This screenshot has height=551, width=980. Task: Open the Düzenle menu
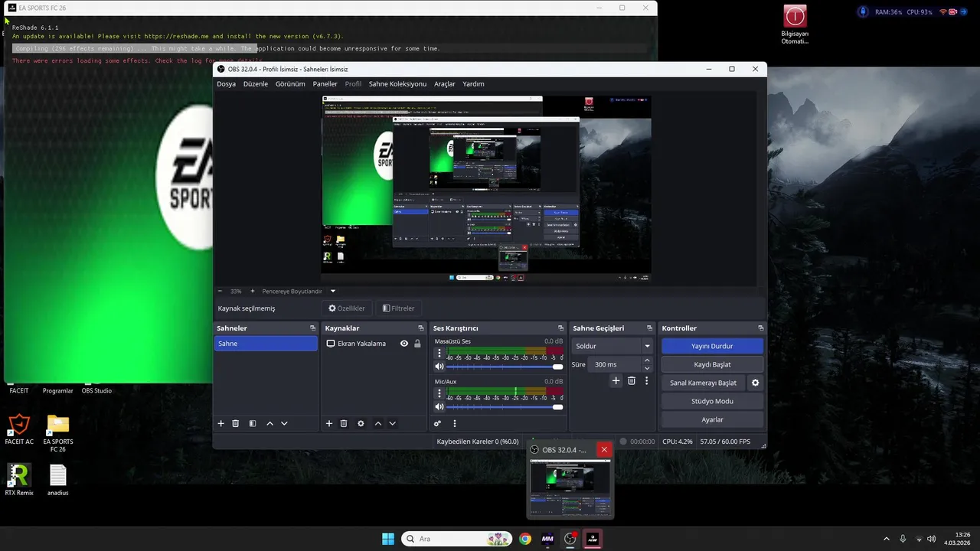[x=256, y=84]
